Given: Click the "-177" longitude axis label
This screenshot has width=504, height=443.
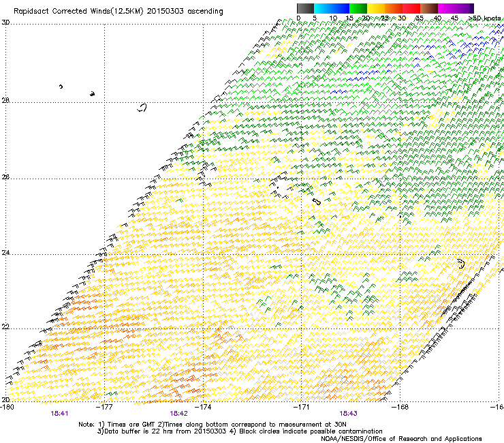Looking at the screenshot, I should coord(105,407).
